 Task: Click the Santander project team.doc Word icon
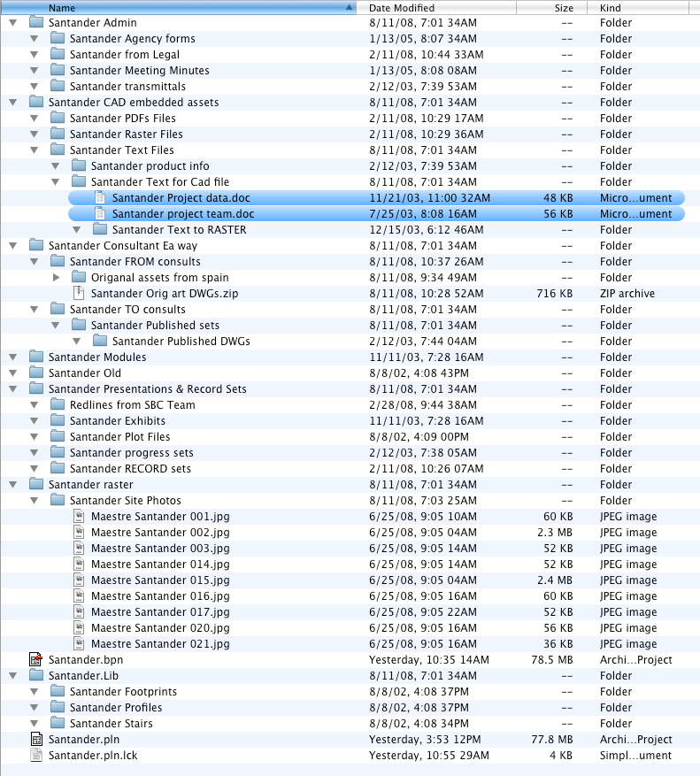click(100, 213)
